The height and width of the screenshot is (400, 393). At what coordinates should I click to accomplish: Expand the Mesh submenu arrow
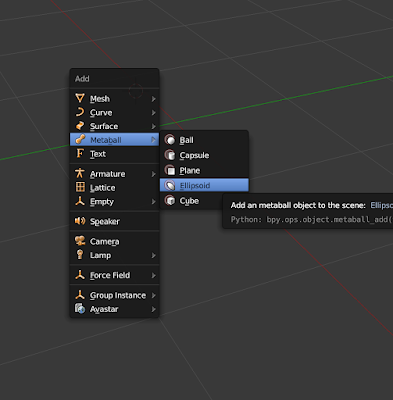[x=153, y=99]
